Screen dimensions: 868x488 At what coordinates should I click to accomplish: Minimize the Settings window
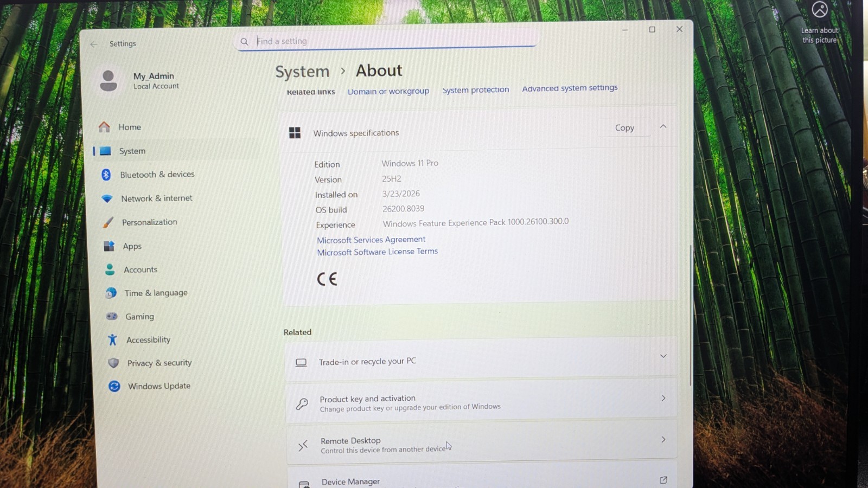(625, 30)
